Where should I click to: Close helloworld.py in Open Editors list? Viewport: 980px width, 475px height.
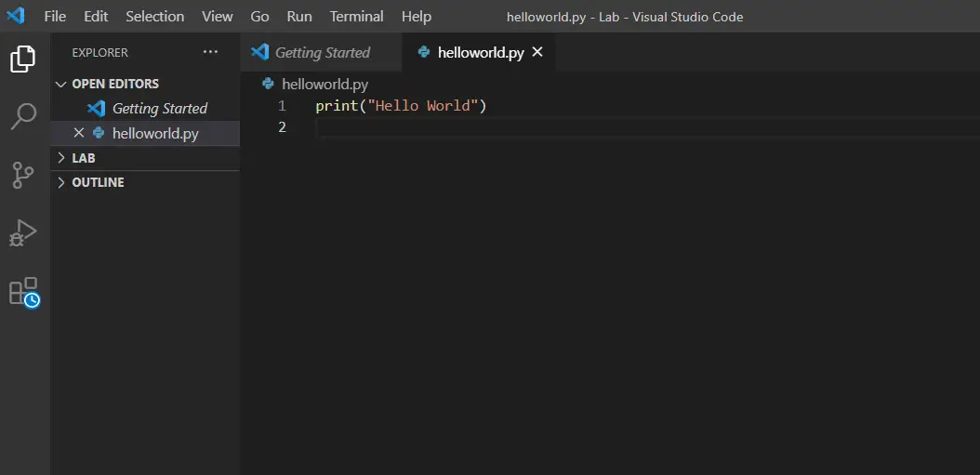(x=79, y=133)
